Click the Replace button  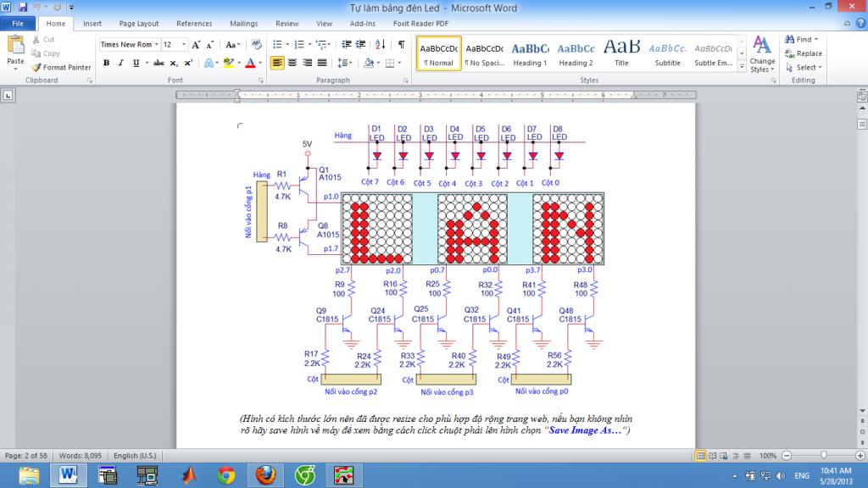coord(804,53)
